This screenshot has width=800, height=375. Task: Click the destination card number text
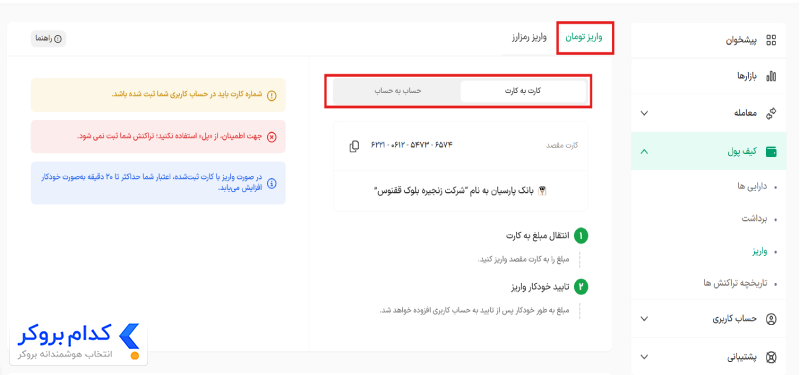pos(412,145)
